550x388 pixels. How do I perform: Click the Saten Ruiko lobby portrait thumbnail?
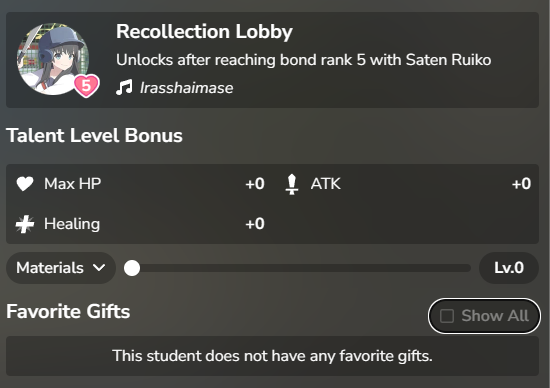(53, 59)
